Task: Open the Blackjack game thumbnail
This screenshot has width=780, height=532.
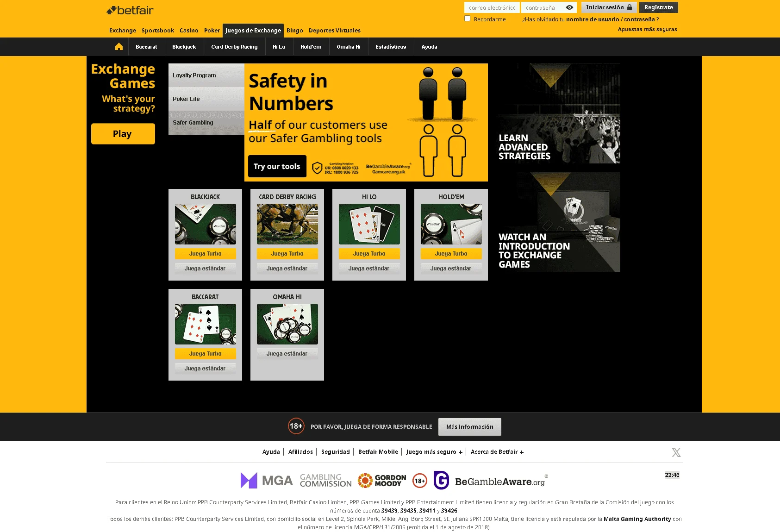Action: click(x=206, y=224)
